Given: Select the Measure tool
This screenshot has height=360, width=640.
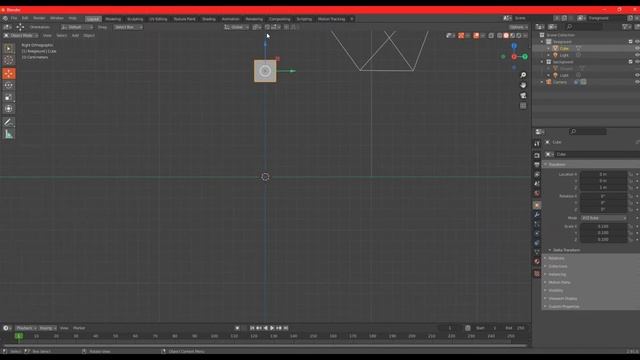Looking at the screenshot, I should coord(9,134).
